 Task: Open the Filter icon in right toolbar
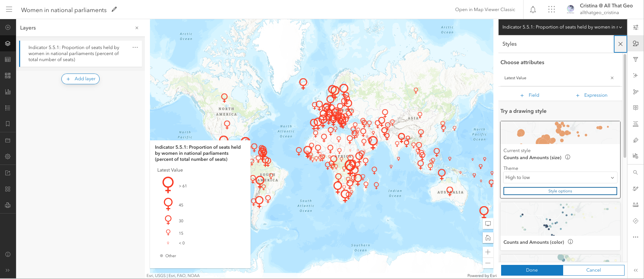(x=636, y=59)
